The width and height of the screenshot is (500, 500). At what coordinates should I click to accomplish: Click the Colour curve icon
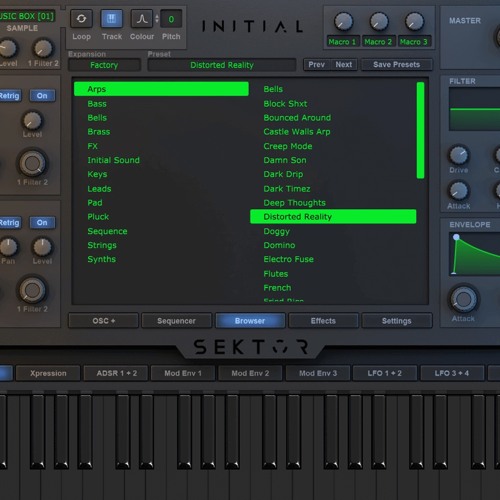coord(142,19)
